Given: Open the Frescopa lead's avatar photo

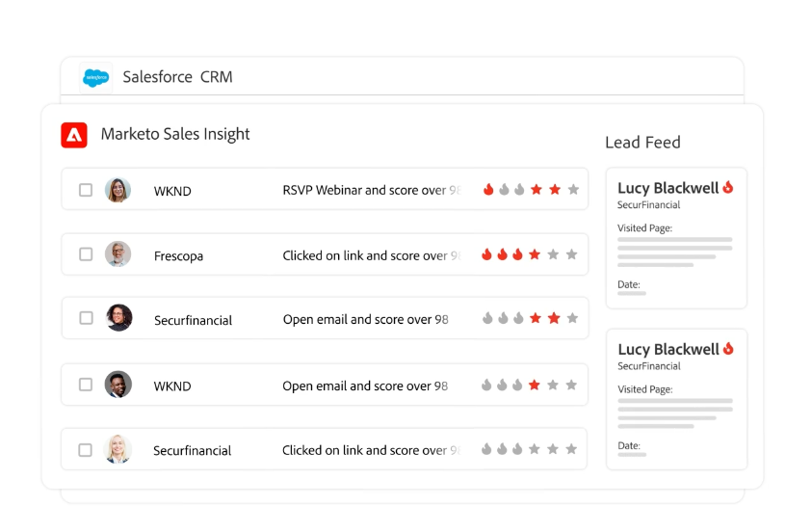Looking at the screenshot, I should [x=118, y=254].
